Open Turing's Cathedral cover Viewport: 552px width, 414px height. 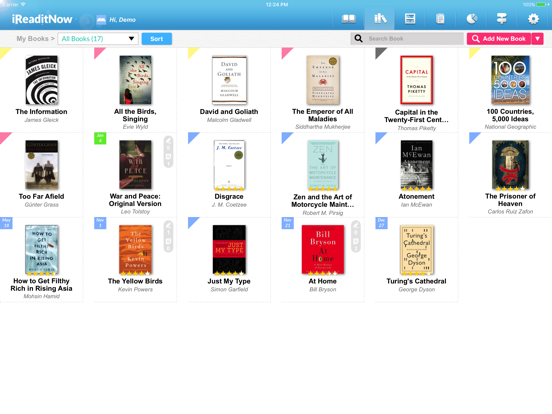416,250
